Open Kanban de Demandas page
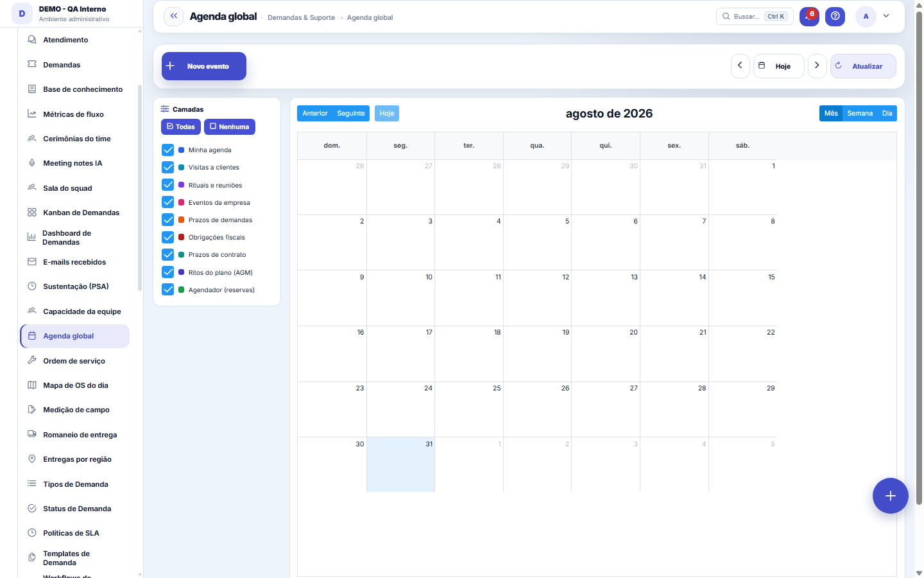 [x=75, y=213]
